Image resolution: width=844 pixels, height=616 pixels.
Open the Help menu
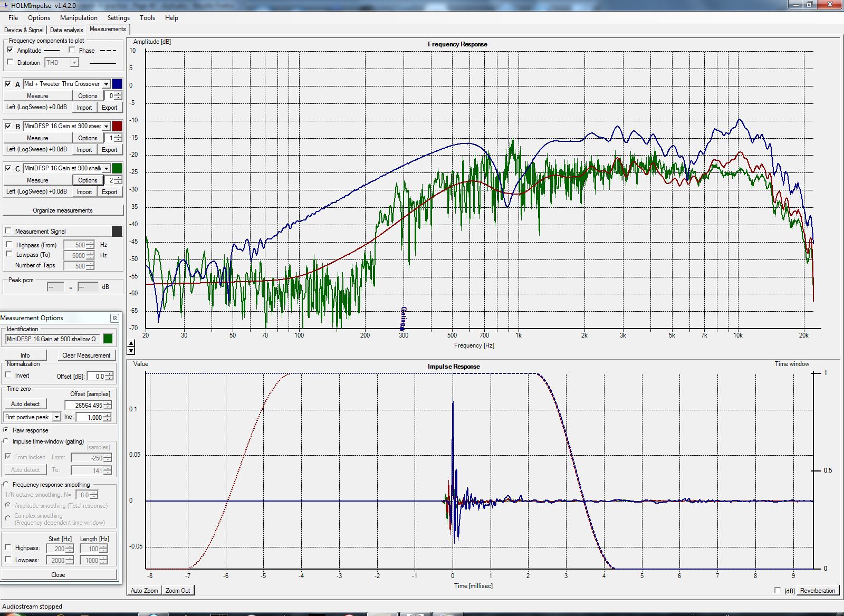point(171,17)
